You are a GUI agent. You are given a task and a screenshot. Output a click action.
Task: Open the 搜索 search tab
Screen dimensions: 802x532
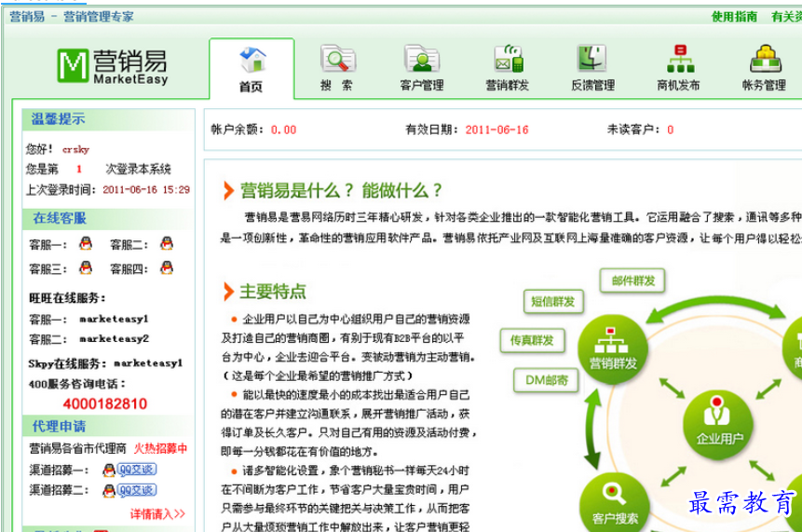[337, 69]
